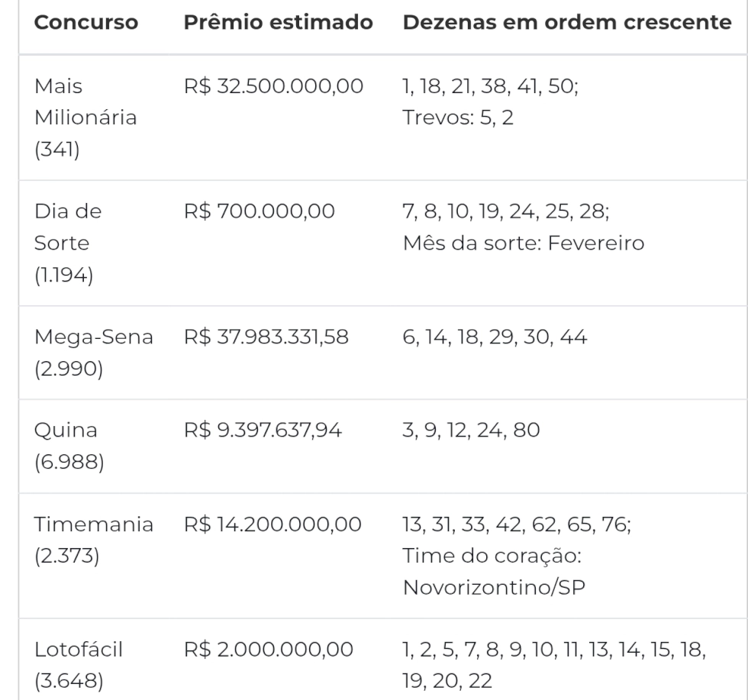This screenshot has height=700, width=748.
Task: Click the Trevos: 5, 2 text
Action: tap(458, 118)
